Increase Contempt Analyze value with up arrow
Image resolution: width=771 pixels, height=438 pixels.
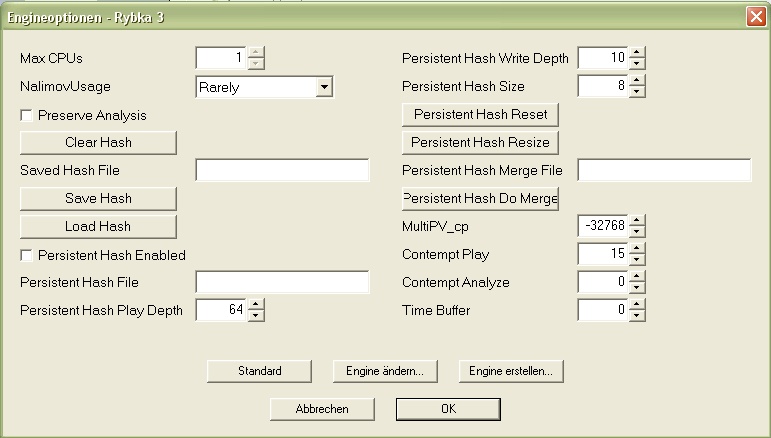[637, 276]
